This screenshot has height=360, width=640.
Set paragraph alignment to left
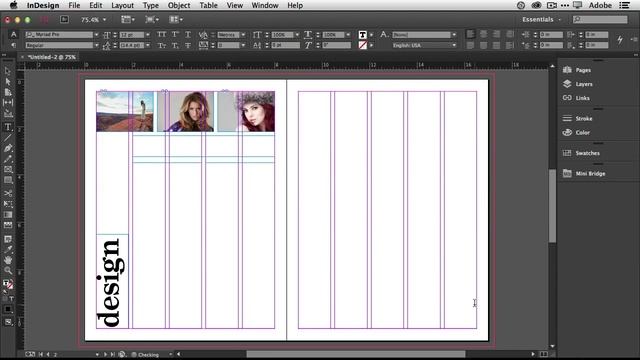coord(471,34)
